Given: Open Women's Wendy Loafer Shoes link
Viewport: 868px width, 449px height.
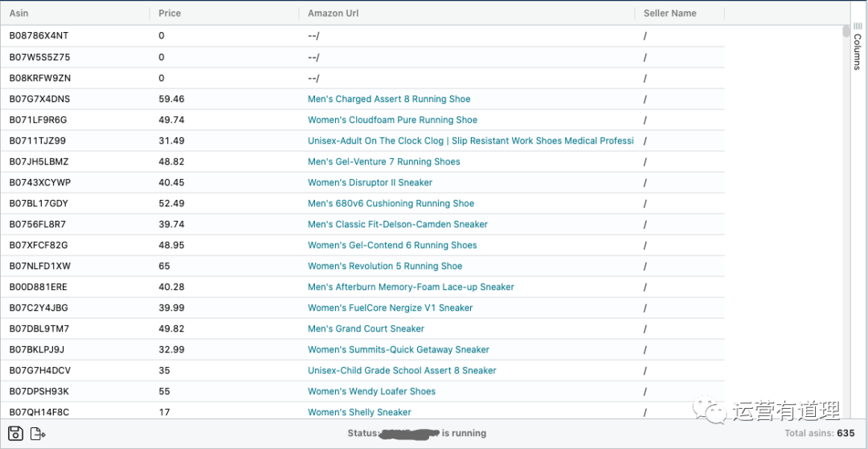Looking at the screenshot, I should (371, 392).
